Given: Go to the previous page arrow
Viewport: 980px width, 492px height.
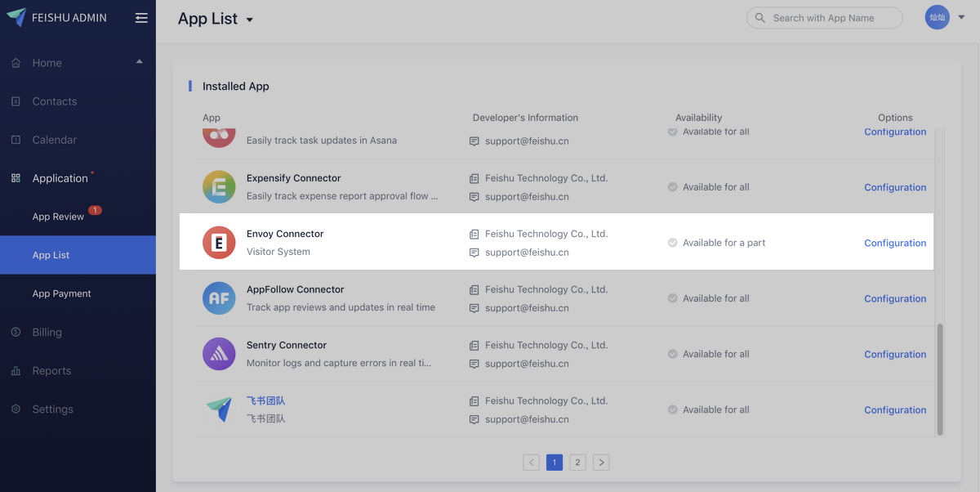Looking at the screenshot, I should pyautogui.click(x=531, y=463).
